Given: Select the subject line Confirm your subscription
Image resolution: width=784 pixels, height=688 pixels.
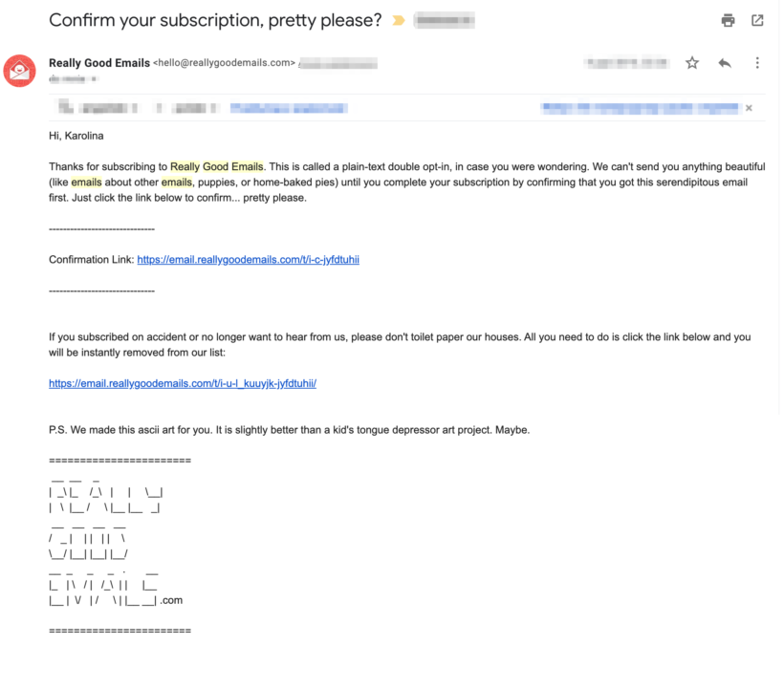Looking at the screenshot, I should click(x=215, y=19).
